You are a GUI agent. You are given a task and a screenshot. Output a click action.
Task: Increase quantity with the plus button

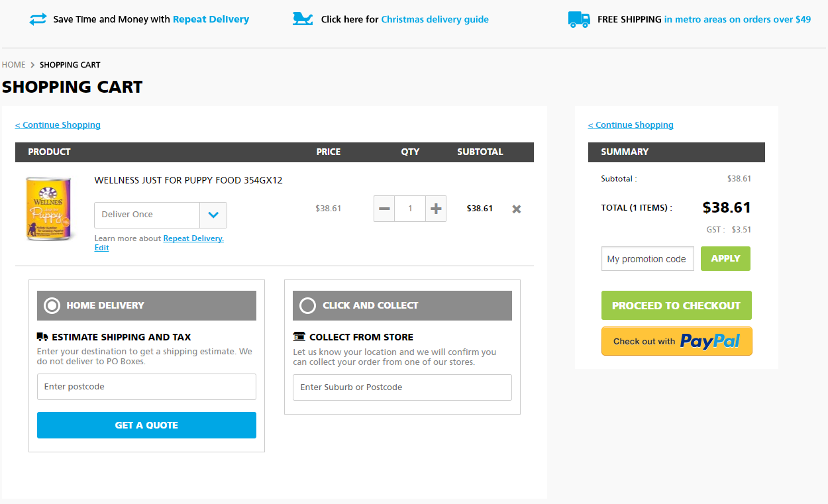pos(436,209)
